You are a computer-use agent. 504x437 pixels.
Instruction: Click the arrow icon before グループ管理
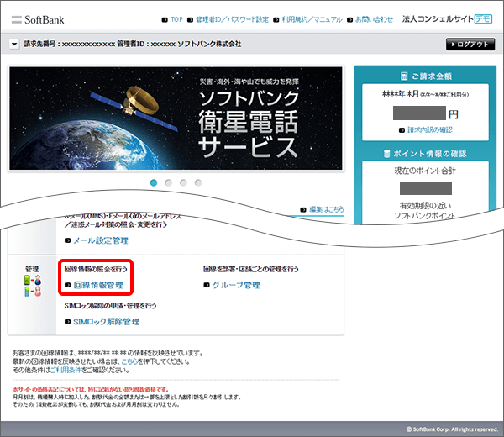(x=207, y=286)
